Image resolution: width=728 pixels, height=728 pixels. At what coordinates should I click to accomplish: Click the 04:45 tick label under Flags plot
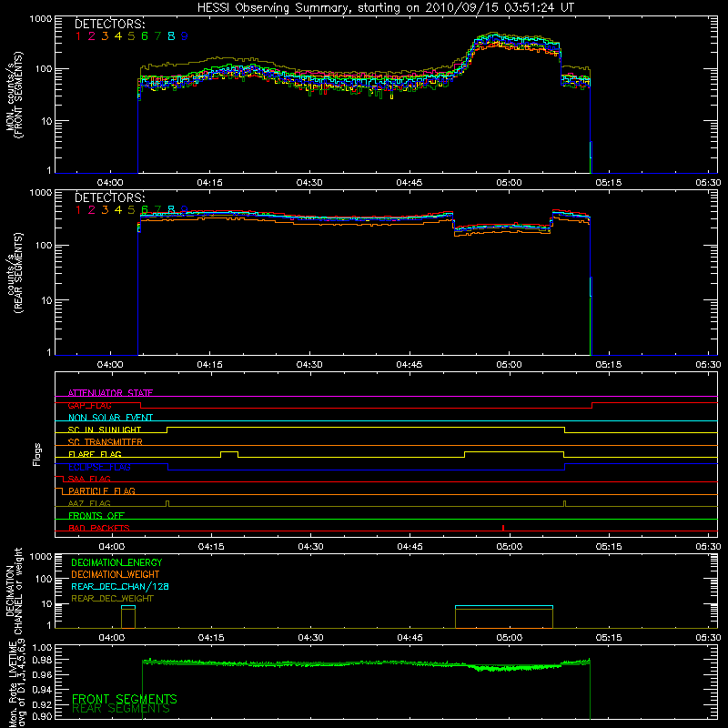pos(410,547)
